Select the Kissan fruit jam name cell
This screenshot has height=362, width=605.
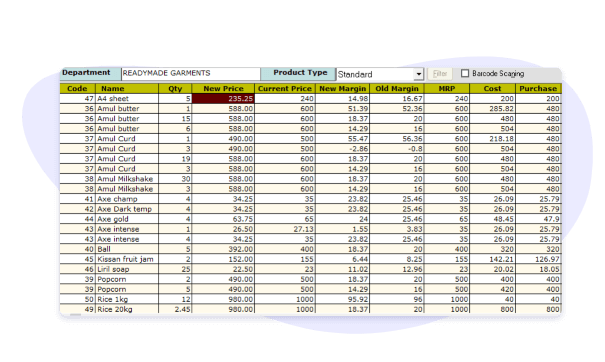pos(127,259)
